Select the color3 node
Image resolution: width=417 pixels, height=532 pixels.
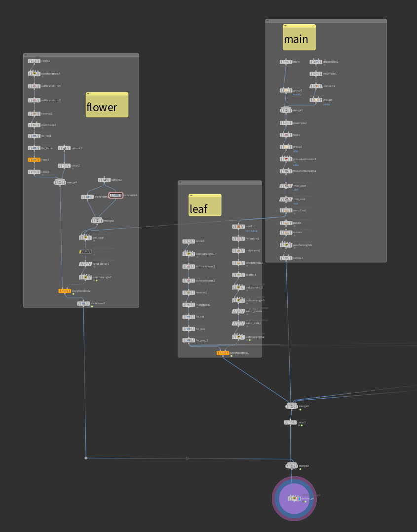(x=291, y=422)
